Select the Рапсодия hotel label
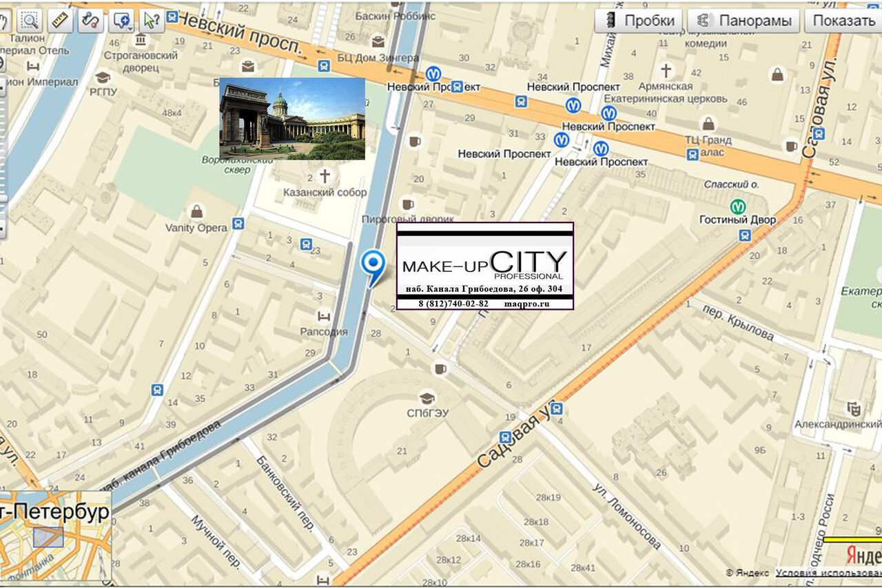 coord(324,331)
